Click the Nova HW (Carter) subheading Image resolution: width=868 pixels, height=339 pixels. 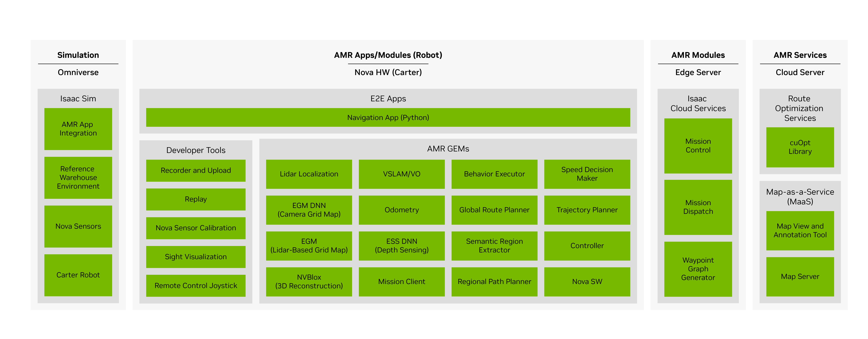pyautogui.click(x=388, y=72)
